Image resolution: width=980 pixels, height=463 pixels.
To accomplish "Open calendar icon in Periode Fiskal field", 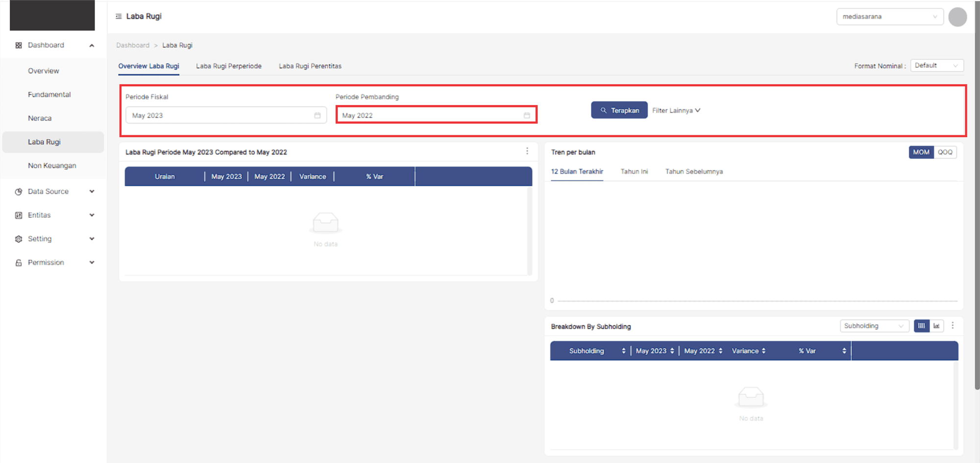I will tap(318, 115).
